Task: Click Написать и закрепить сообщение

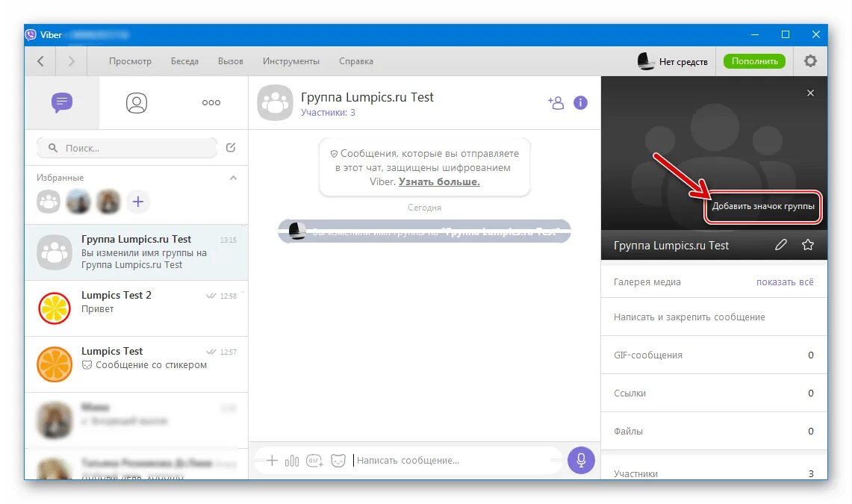Action: [x=714, y=317]
